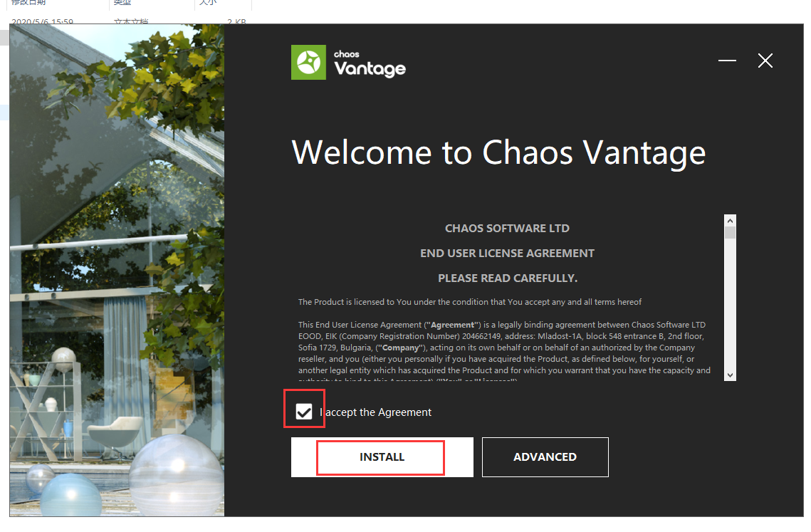Click the 'PLEASE READ CAREFULLY.' line
This screenshot has height=532, width=811.
508,278
